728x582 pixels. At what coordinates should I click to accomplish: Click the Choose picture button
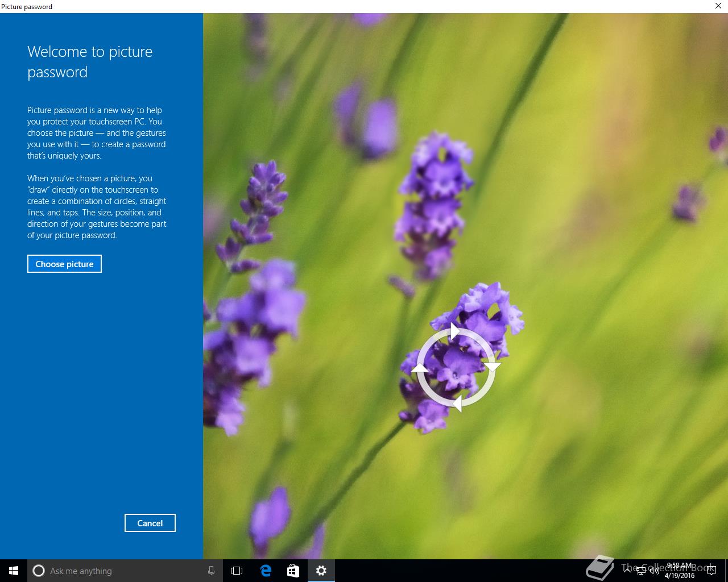pos(64,264)
